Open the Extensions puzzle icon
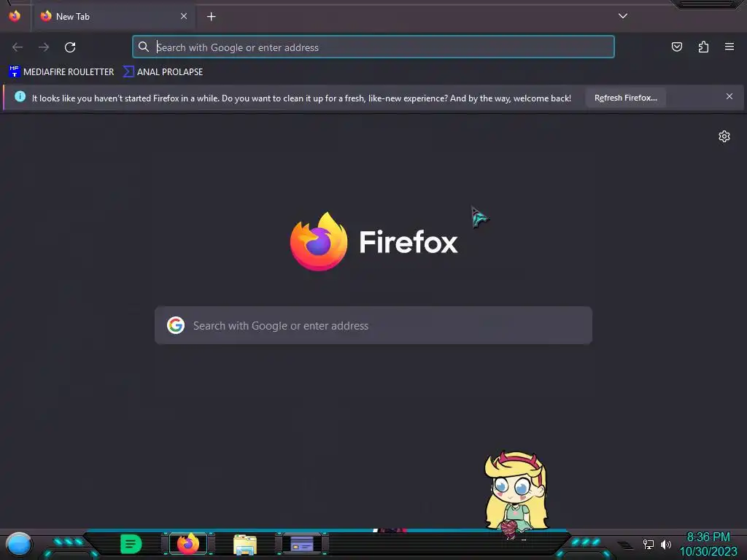Image resolution: width=747 pixels, height=560 pixels. point(703,47)
